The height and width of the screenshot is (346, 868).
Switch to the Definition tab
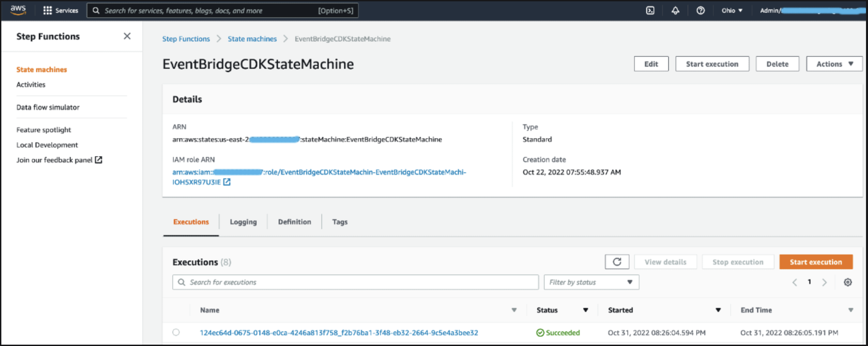click(x=294, y=222)
